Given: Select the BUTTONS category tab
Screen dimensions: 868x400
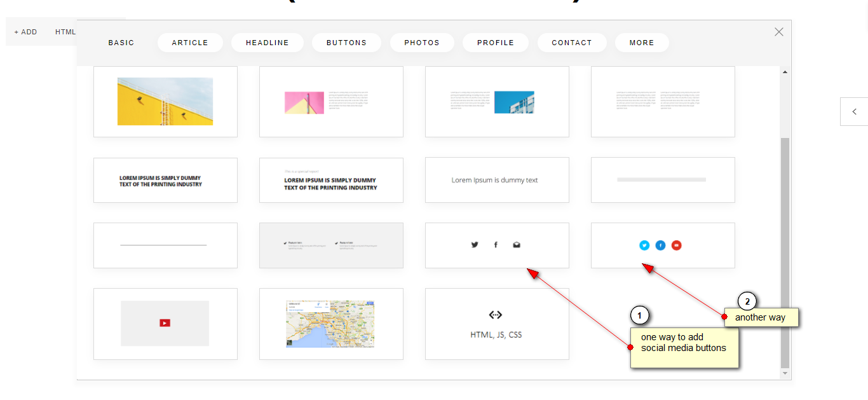Looking at the screenshot, I should pos(346,43).
